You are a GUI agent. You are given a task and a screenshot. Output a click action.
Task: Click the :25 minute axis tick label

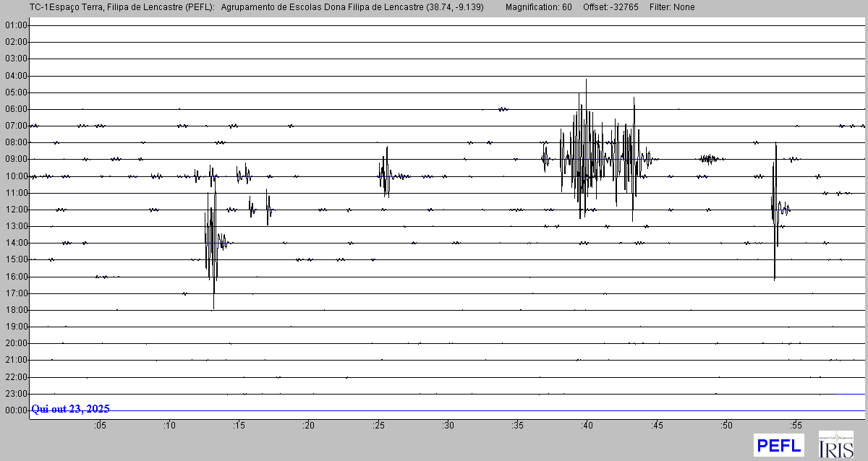click(x=379, y=426)
